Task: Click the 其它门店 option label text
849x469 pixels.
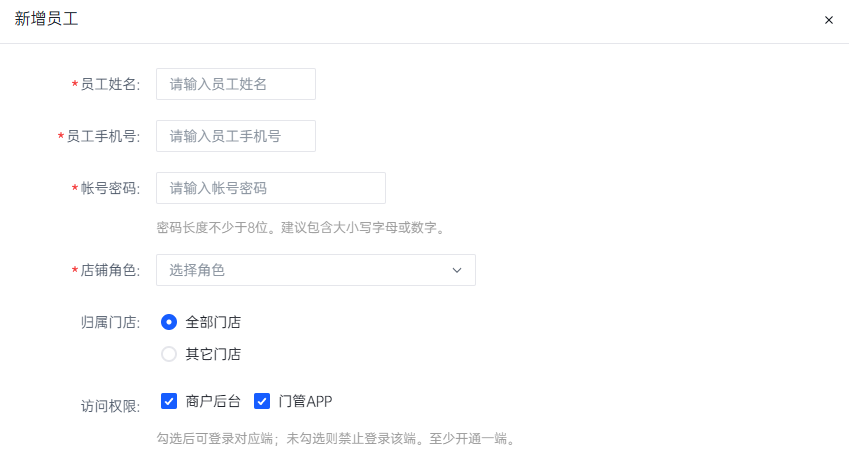Action: (213, 354)
